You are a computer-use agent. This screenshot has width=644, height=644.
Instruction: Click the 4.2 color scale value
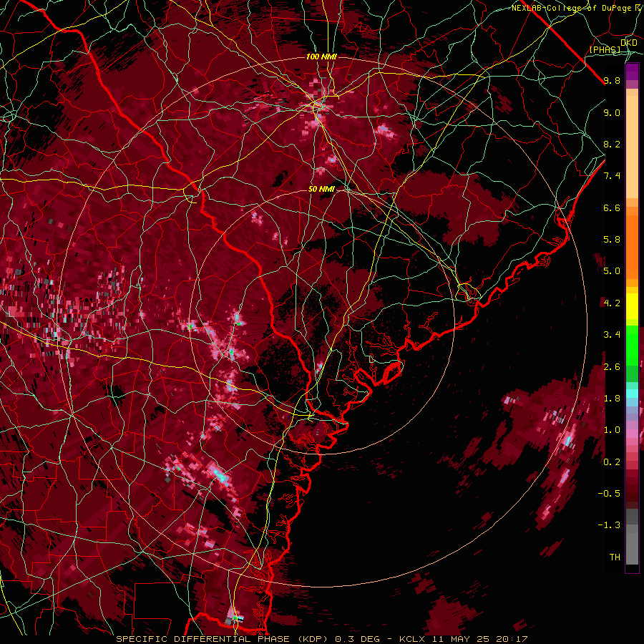[x=612, y=303]
